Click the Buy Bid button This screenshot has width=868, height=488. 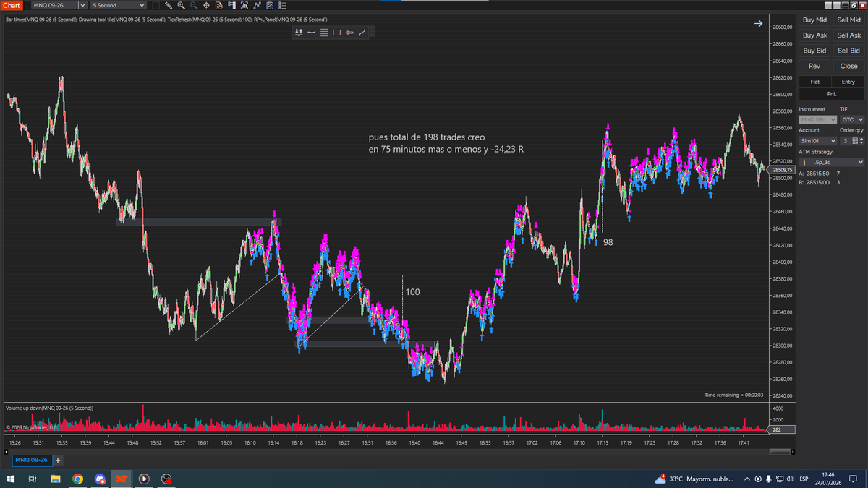pyautogui.click(x=815, y=51)
